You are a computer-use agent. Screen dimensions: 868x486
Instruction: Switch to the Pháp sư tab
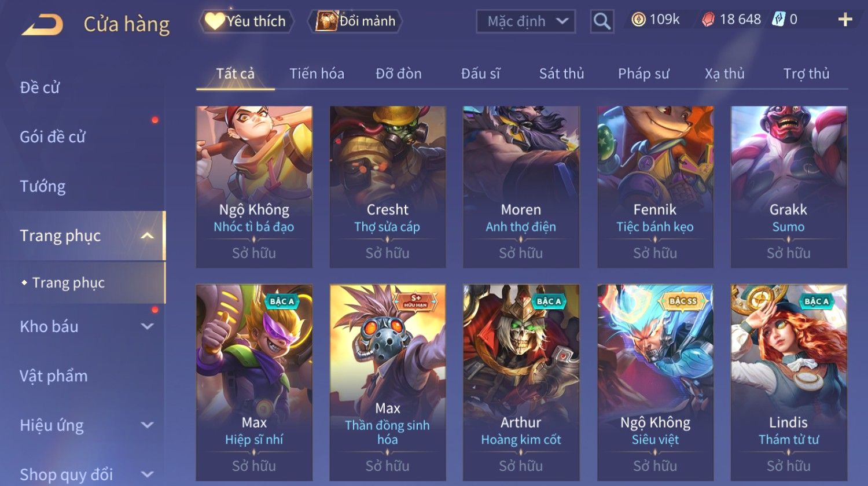643,73
